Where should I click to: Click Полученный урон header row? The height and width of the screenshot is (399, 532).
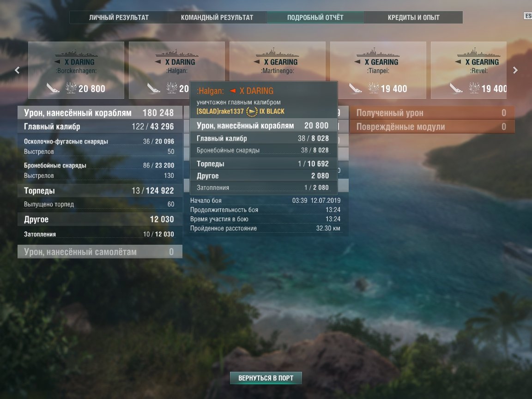pyautogui.click(x=432, y=113)
